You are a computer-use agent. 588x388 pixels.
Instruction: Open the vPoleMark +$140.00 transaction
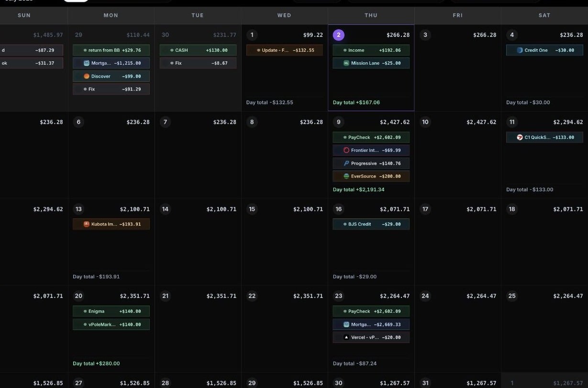coord(111,324)
